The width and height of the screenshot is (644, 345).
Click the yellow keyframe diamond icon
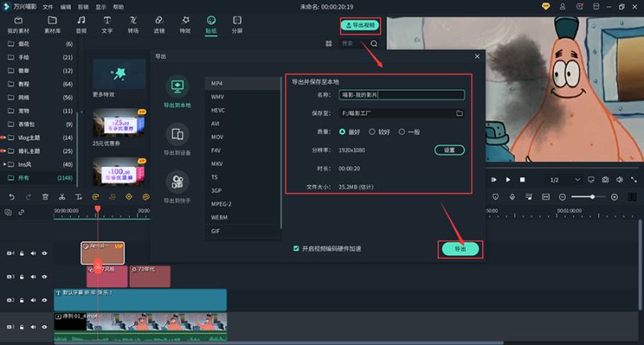click(x=129, y=197)
